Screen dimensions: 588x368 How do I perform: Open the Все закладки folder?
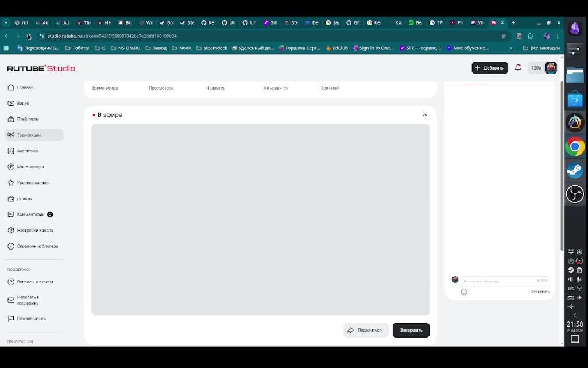[x=541, y=48]
